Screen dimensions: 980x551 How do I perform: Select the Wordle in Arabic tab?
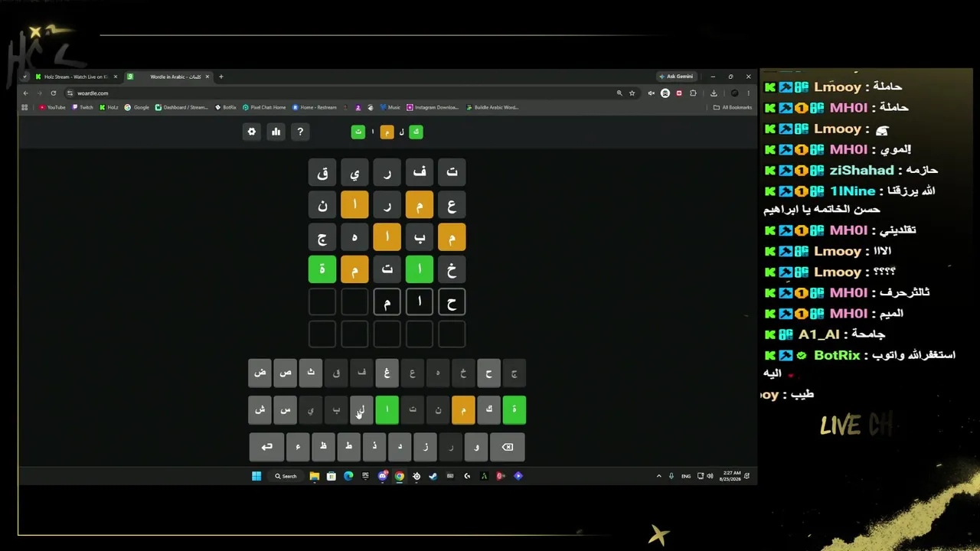click(x=168, y=77)
